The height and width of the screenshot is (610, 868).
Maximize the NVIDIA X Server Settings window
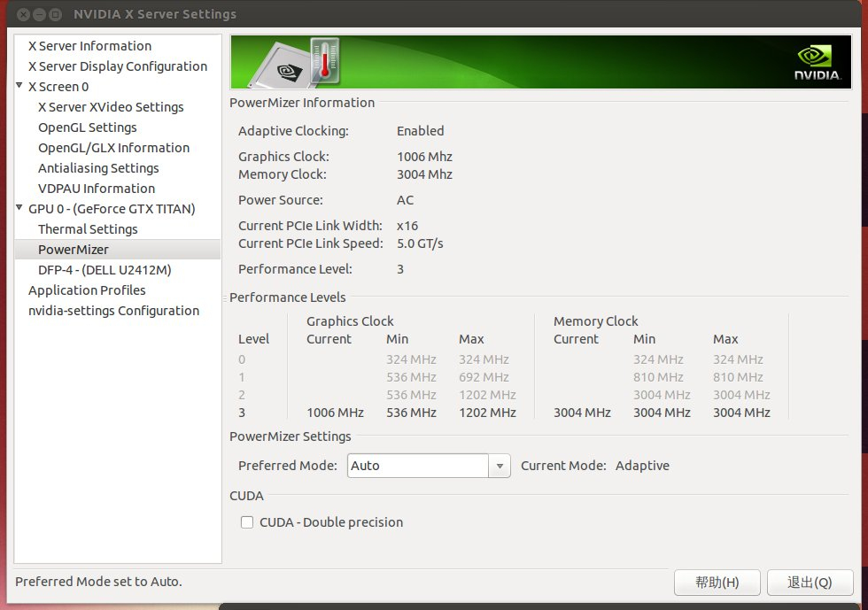55,14
